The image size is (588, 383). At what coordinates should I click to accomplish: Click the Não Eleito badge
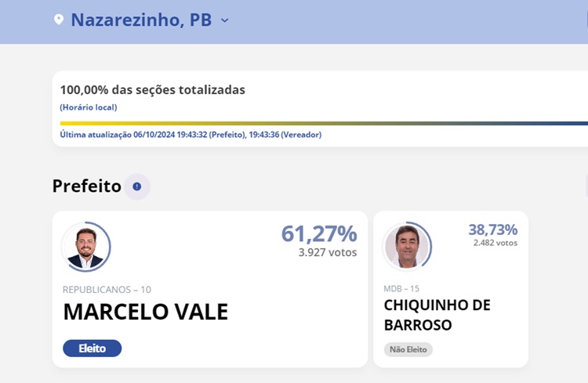408,349
